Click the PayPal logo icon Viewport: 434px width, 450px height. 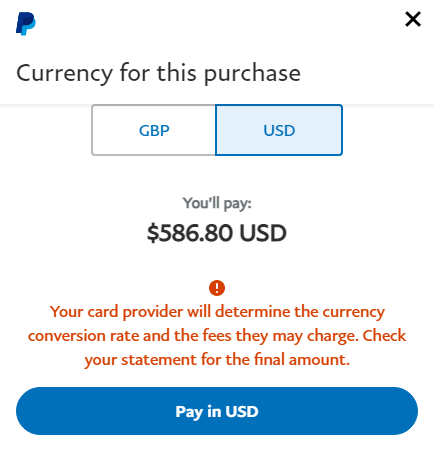tap(26, 24)
